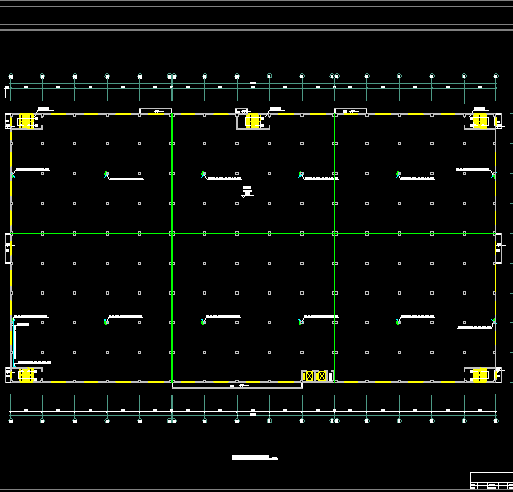Select the left yellow elevator shaft symbol
Screen dimensions: 513x492
click(x=309, y=376)
